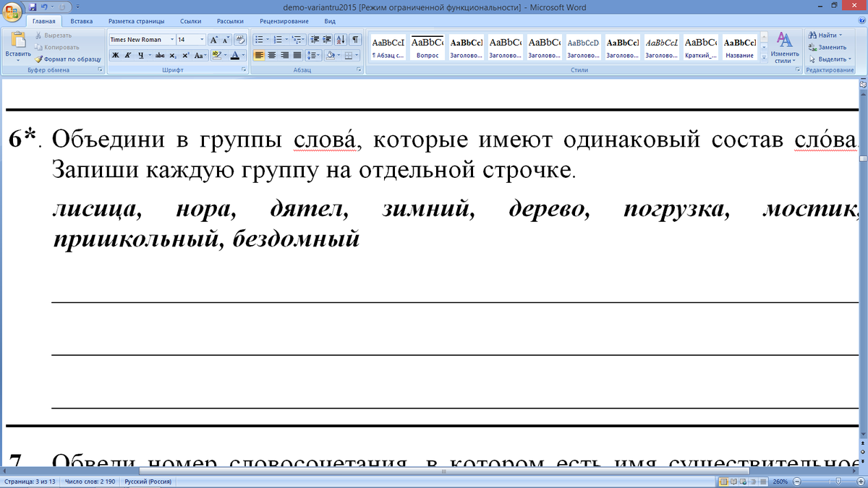
Task: Apply strikethrough formatting
Action: [160, 56]
